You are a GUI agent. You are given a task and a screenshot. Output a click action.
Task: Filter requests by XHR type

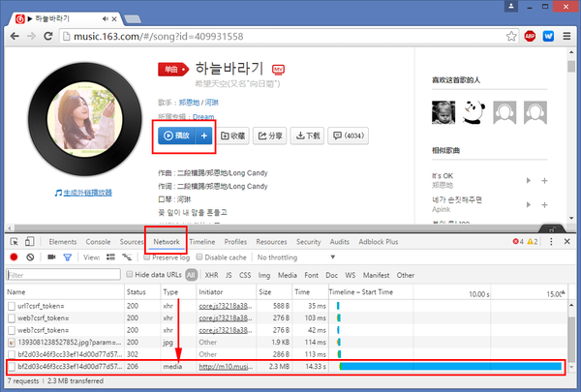[x=211, y=275]
